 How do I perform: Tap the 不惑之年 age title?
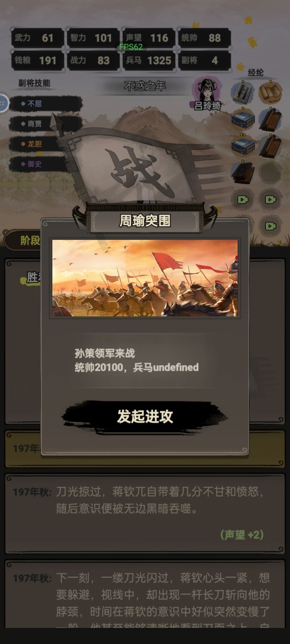tap(145, 86)
